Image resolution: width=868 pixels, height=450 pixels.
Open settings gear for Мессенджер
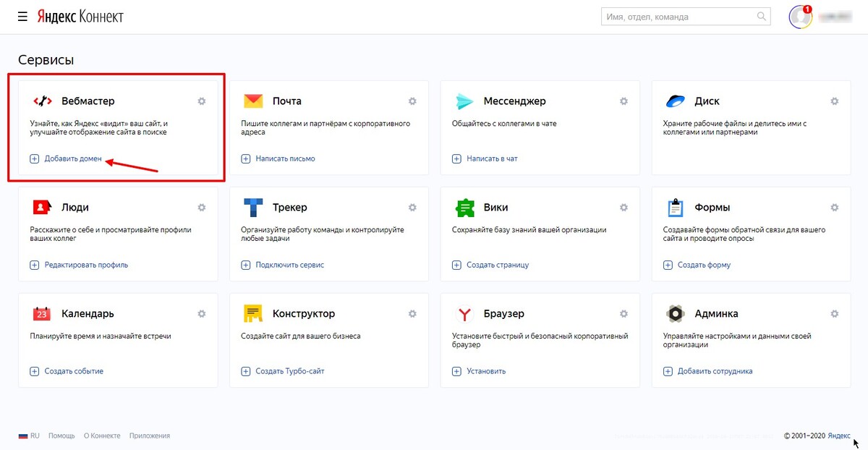point(624,101)
